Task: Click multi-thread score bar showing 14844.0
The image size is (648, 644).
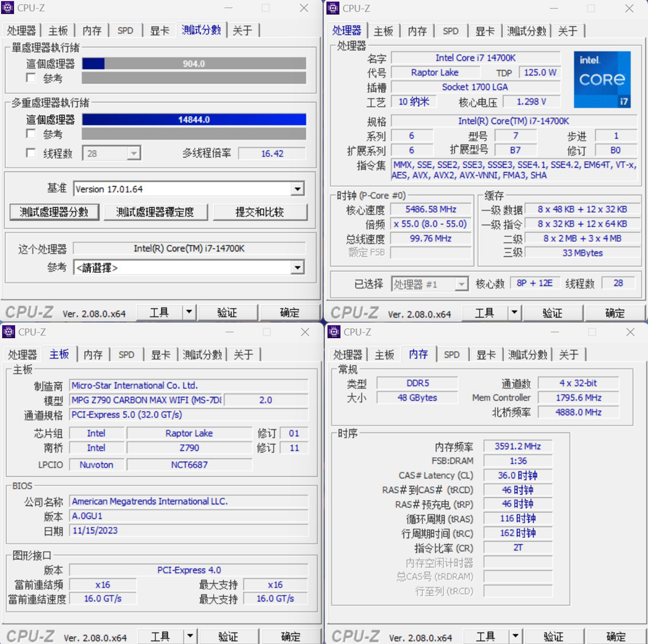Action: [194, 119]
